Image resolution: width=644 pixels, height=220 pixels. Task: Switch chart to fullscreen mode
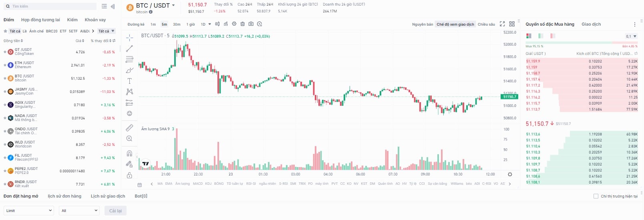click(x=502, y=24)
